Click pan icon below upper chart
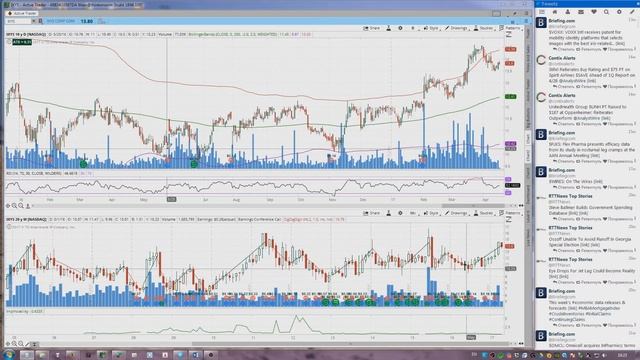Viewport: 640px width, 360px height. 8,206
